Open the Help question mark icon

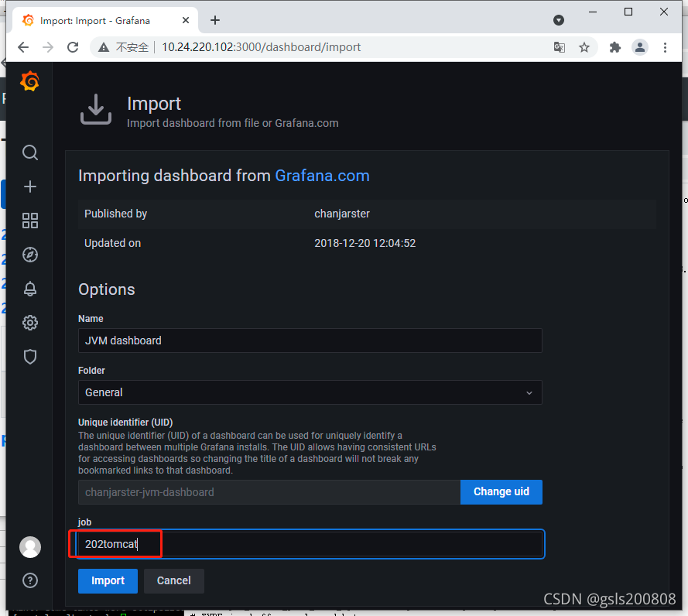pyautogui.click(x=30, y=580)
